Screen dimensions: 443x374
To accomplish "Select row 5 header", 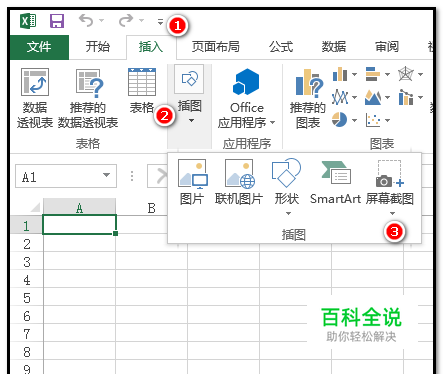I will (27, 297).
